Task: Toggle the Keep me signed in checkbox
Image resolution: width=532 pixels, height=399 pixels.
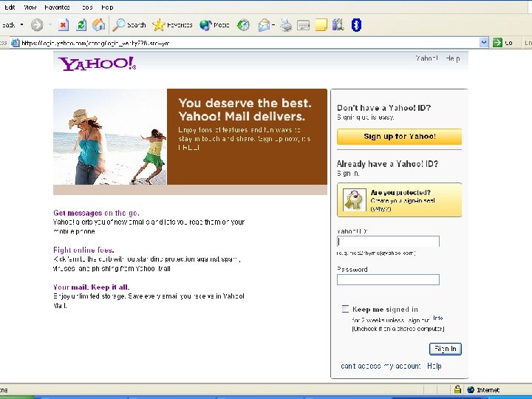Action: point(345,309)
